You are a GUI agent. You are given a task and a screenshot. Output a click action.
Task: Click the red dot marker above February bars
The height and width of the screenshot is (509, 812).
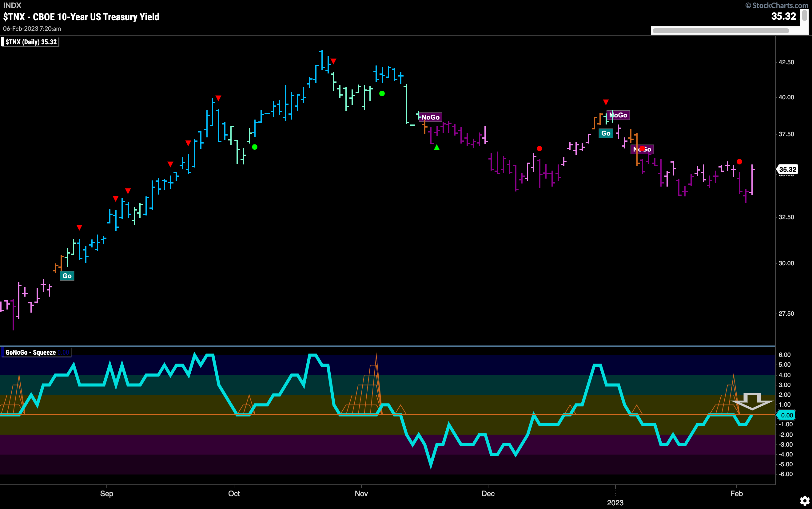pos(739,162)
